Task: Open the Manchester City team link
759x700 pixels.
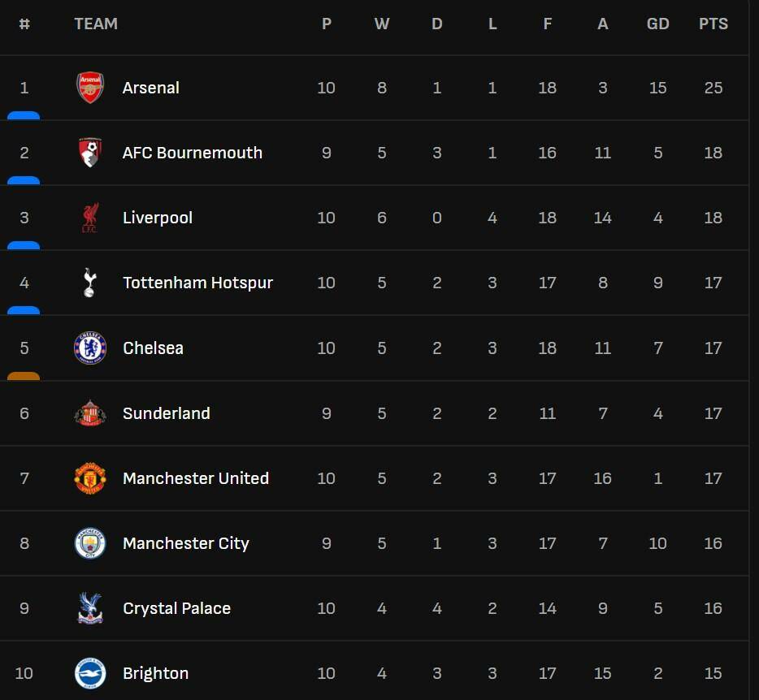Action: tap(186, 543)
